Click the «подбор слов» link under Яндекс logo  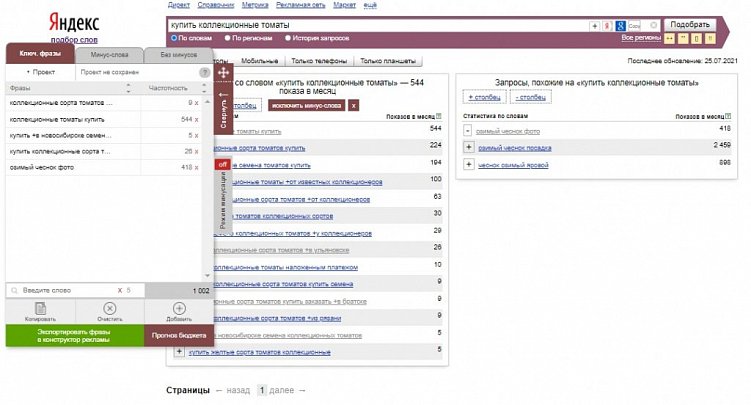[x=74, y=40]
